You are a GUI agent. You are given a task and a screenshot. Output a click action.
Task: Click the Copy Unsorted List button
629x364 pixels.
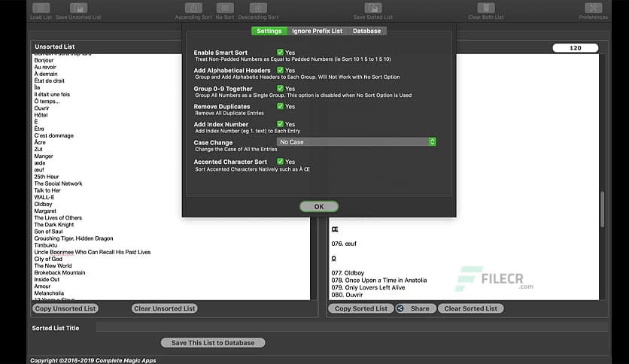coord(65,308)
